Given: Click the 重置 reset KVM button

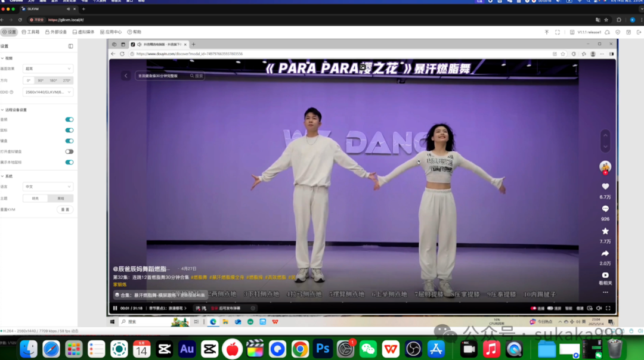Looking at the screenshot, I should pyautogui.click(x=65, y=210).
